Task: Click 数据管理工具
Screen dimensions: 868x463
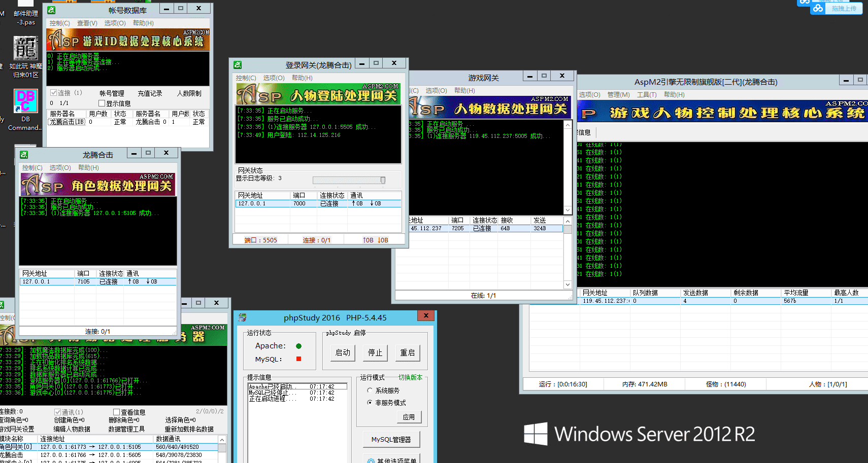Action: 126,429
